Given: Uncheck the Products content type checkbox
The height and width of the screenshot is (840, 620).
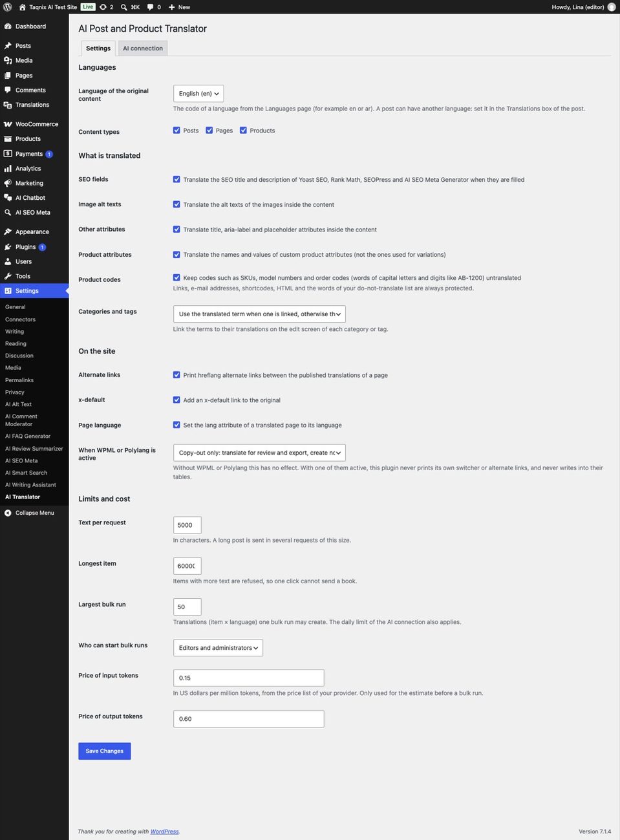Looking at the screenshot, I should 243,130.
